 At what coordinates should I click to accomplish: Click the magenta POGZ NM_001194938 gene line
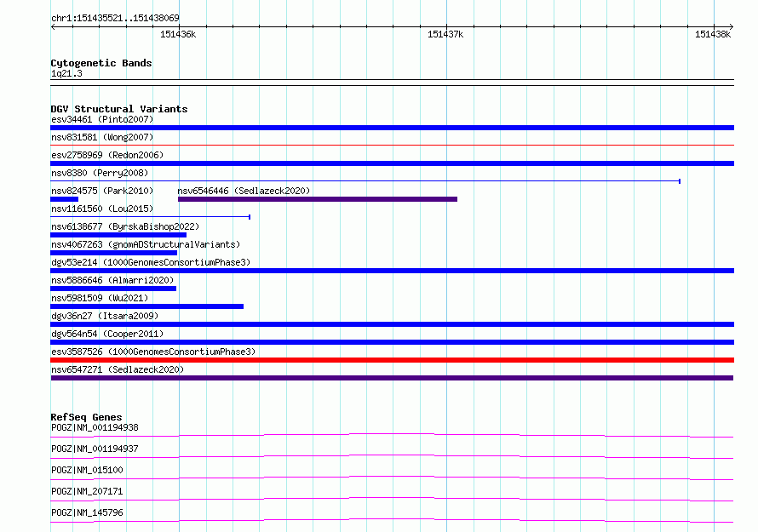392,435
